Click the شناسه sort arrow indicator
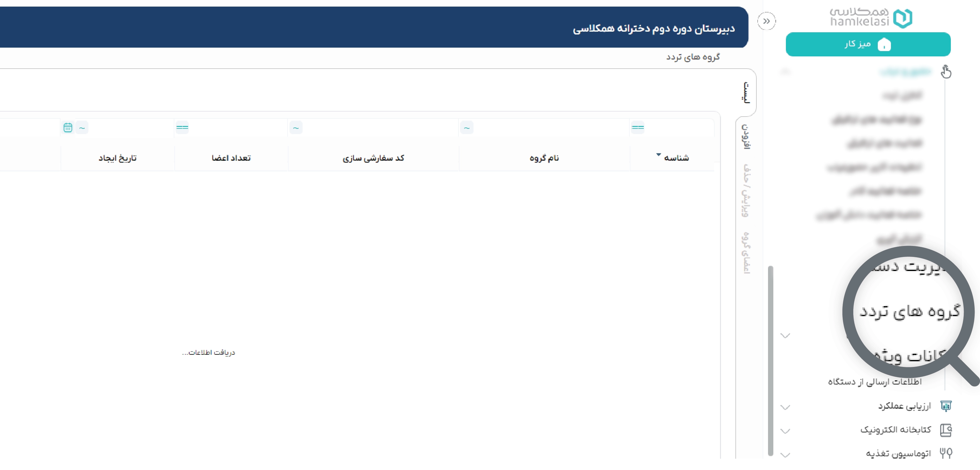Image resolution: width=980 pixels, height=470 pixels. pyautogui.click(x=659, y=154)
